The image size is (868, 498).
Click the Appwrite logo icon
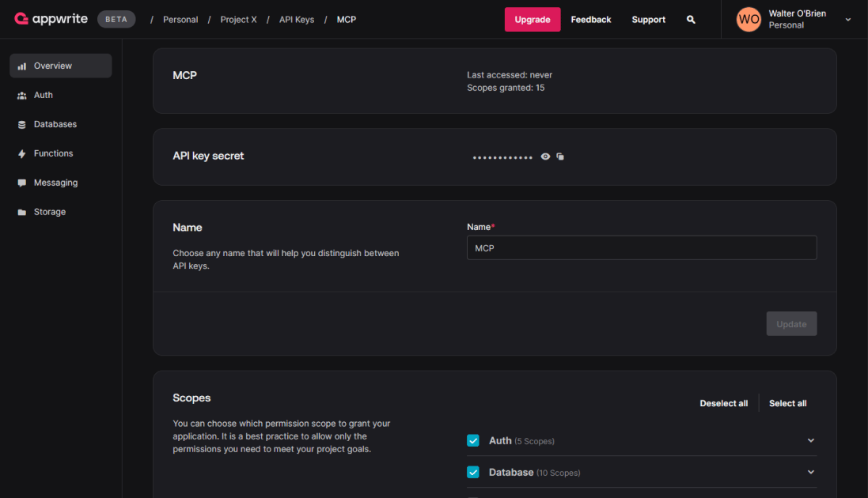(x=21, y=19)
